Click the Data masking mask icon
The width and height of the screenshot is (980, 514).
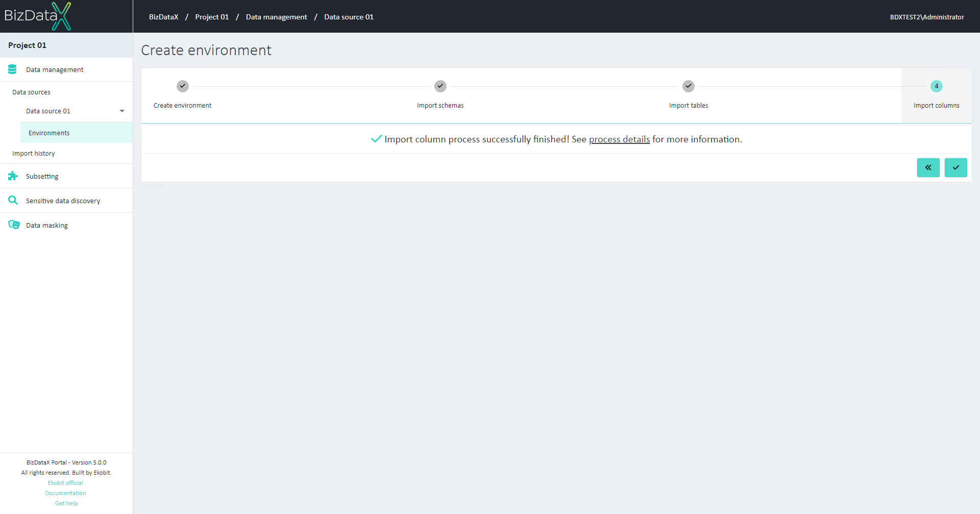click(x=14, y=225)
